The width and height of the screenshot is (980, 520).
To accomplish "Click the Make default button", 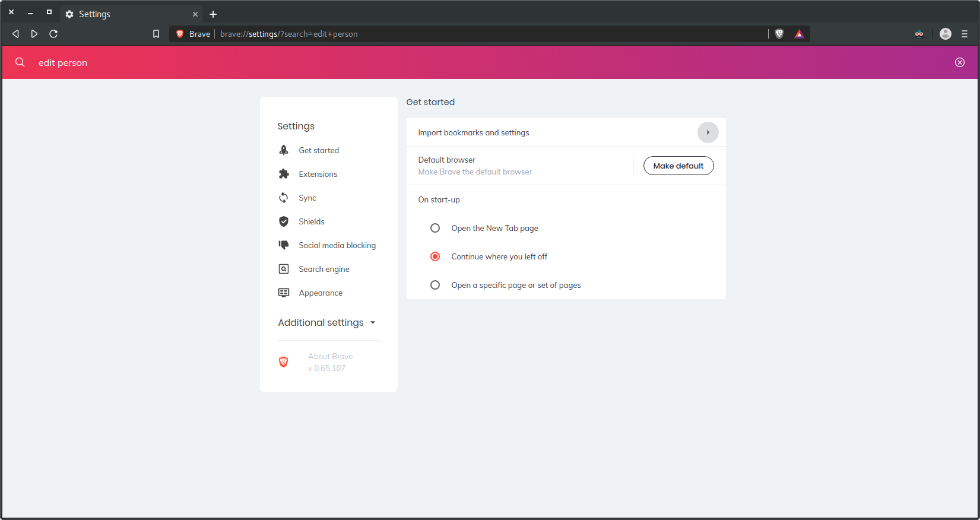I will [678, 166].
